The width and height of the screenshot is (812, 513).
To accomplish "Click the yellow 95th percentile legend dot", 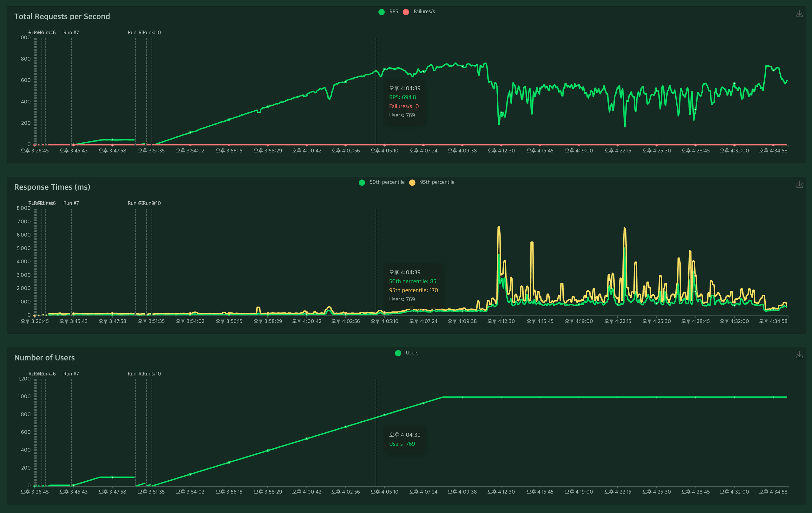I will 412,182.
